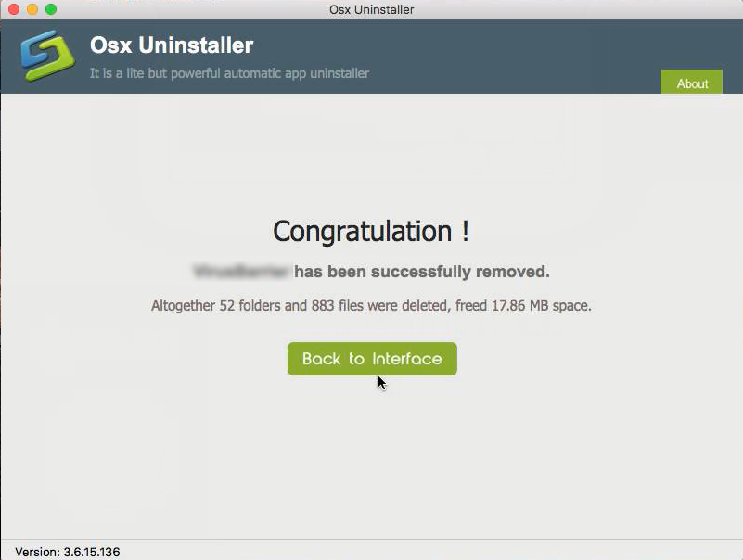Screen dimensions: 743x560
Task: Click the has been successfully removed text
Action: click(422, 272)
